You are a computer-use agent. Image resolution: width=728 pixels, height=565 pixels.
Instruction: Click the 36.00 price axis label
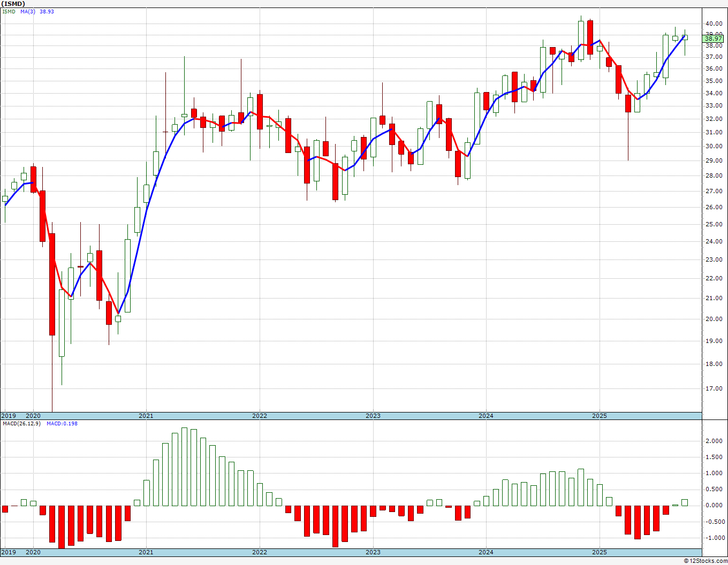(714, 68)
